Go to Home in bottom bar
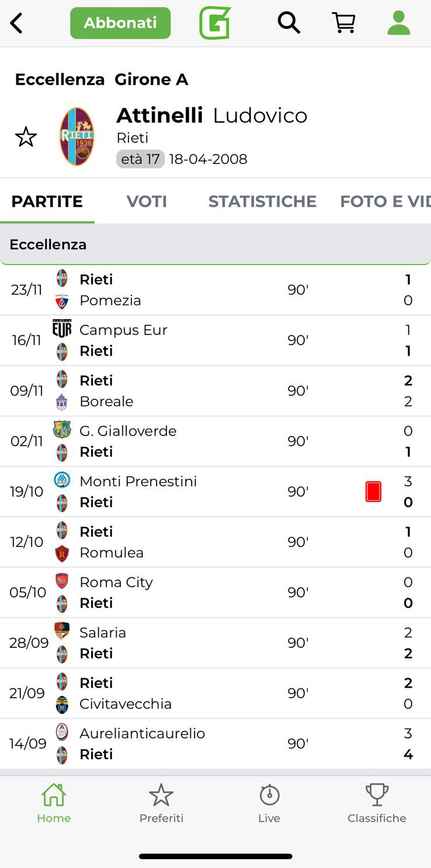Screen dimensions: 431x868 (54, 803)
